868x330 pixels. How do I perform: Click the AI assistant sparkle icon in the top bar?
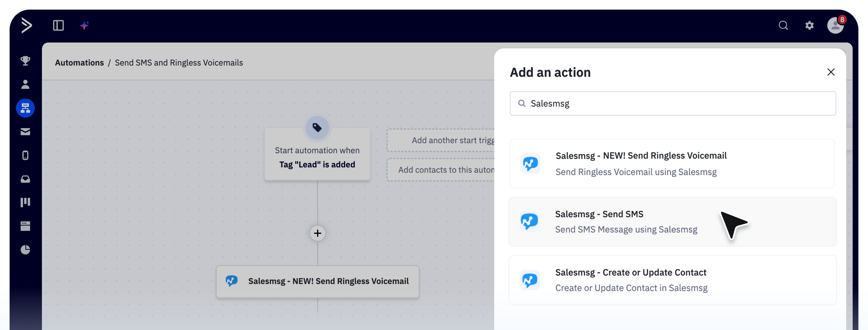(x=84, y=25)
